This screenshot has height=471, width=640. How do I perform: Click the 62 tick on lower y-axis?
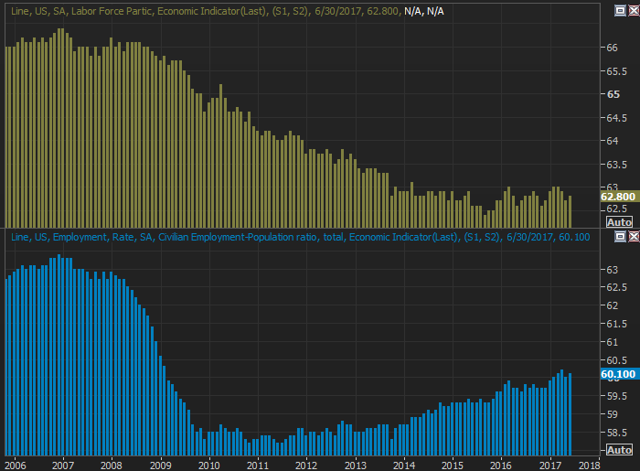612,306
